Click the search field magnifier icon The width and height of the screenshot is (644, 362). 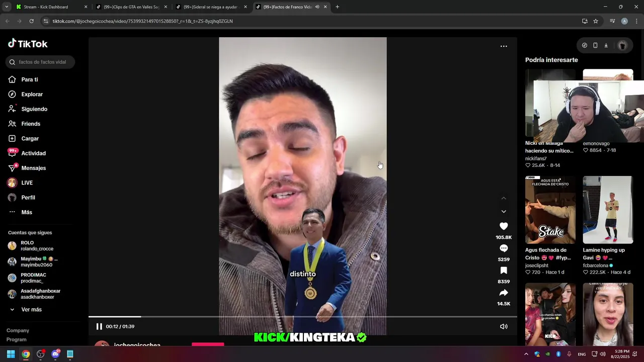pos(12,62)
